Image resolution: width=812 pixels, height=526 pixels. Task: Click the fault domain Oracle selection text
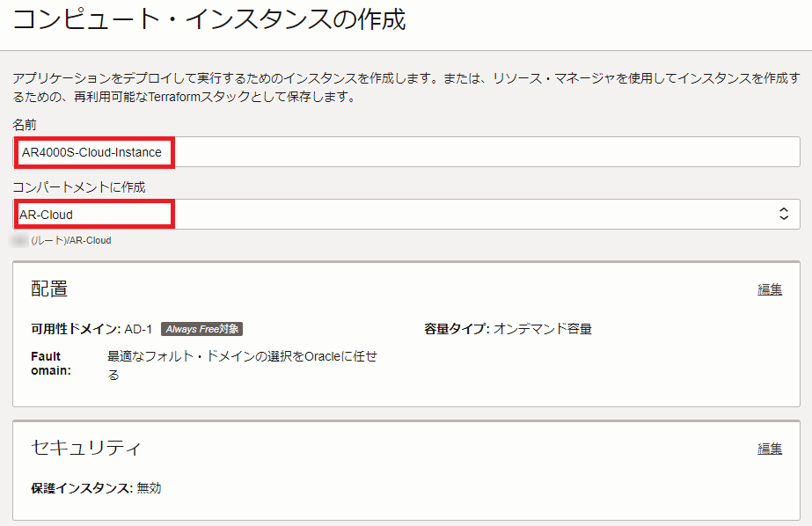click(242, 365)
